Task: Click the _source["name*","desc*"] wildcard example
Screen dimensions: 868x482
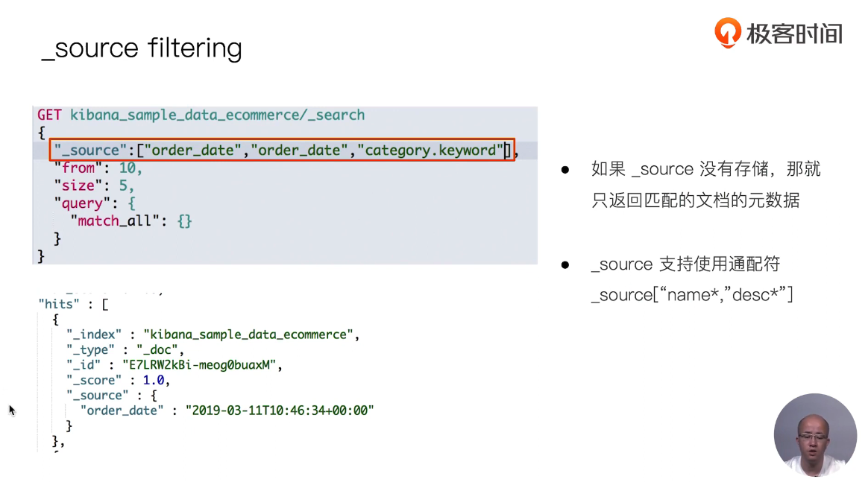Action: point(691,295)
